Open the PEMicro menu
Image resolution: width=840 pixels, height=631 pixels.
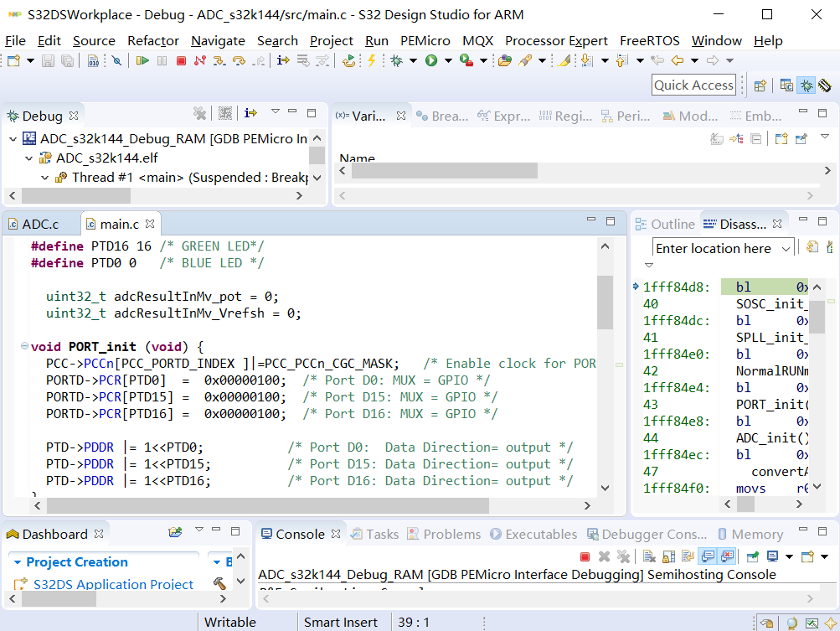425,40
